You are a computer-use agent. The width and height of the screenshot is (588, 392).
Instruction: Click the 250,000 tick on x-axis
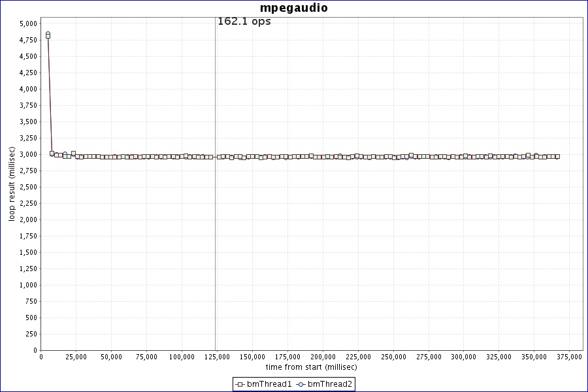(x=393, y=357)
